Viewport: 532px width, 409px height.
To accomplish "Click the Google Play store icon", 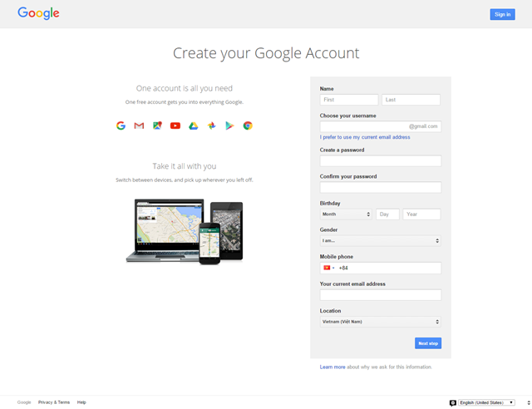I will click(x=229, y=126).
